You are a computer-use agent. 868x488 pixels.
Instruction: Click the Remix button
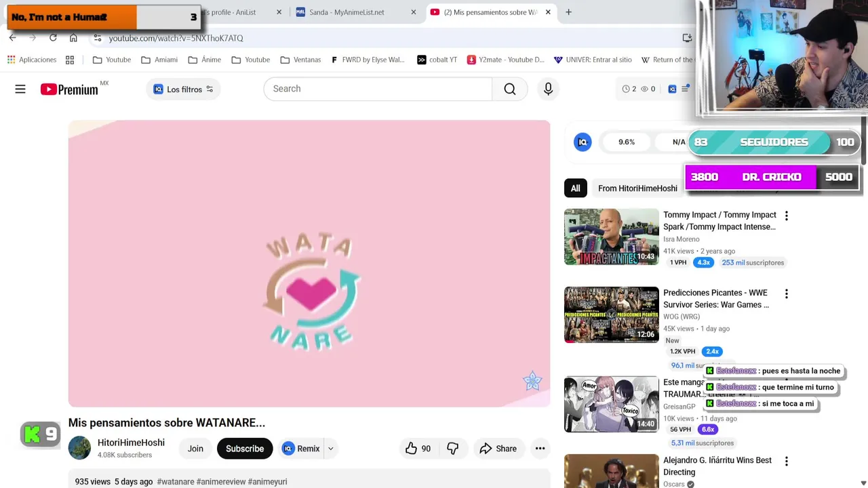coord(301,449)
